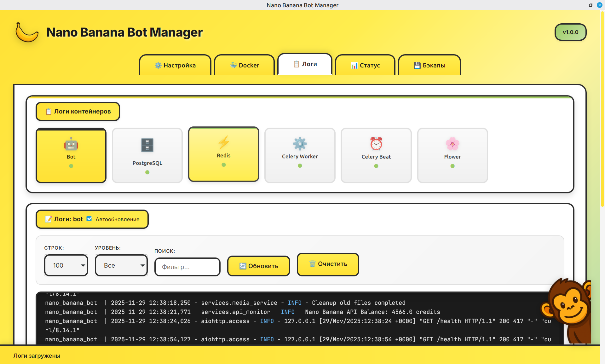
Task: Click the v1.0.0 version badge
Action: (570, 32)
